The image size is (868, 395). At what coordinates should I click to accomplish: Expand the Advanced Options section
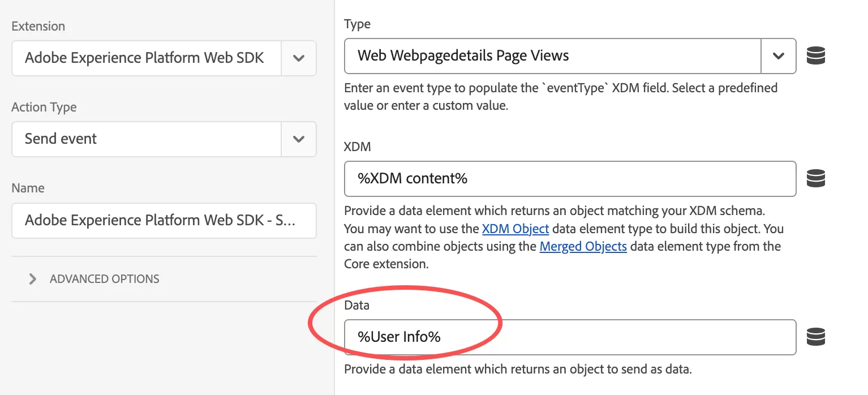[33, 279]
